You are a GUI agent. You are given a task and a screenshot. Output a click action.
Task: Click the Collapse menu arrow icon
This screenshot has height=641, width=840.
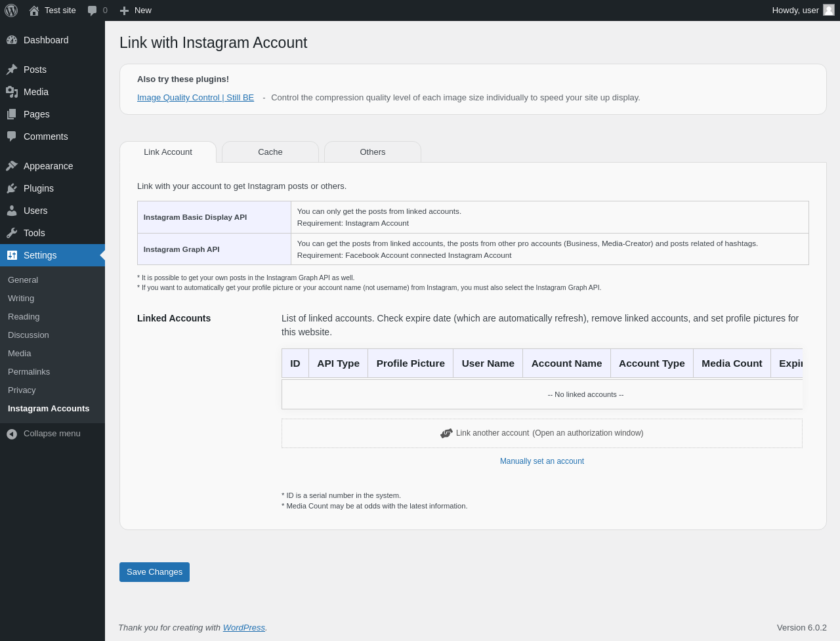point(12,434)
